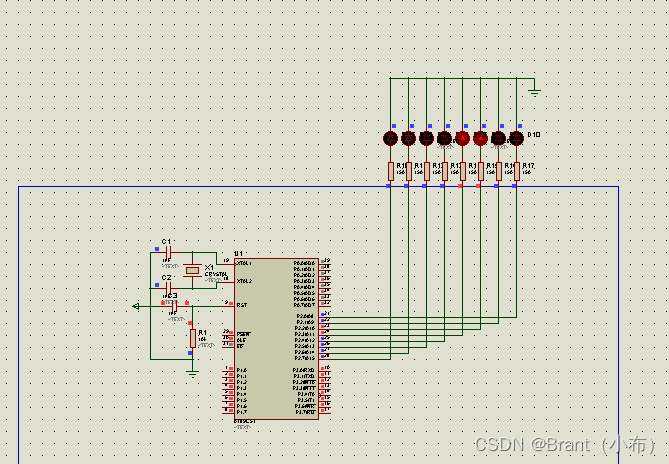Image resolution: width=669 pixels, height=464 pixels.
Task: Select capacitor C2 below the crystal
Action: [x=168, y=288]
